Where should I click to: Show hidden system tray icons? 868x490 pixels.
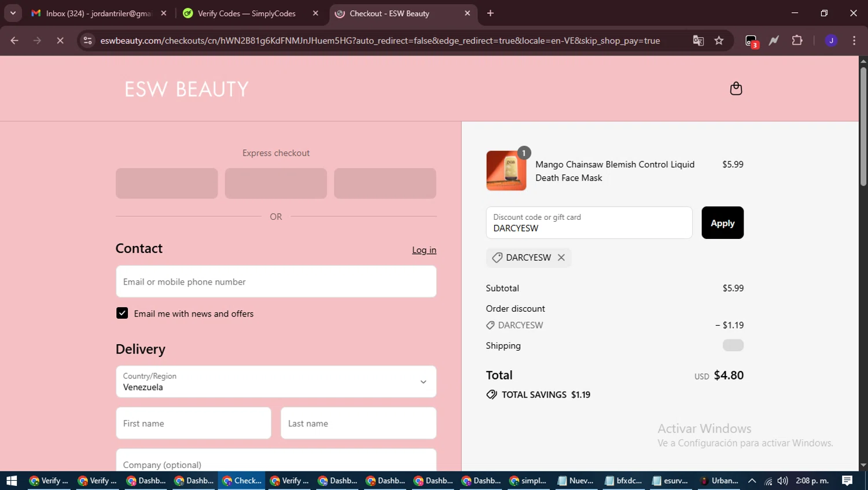click(x=752, y=481)
